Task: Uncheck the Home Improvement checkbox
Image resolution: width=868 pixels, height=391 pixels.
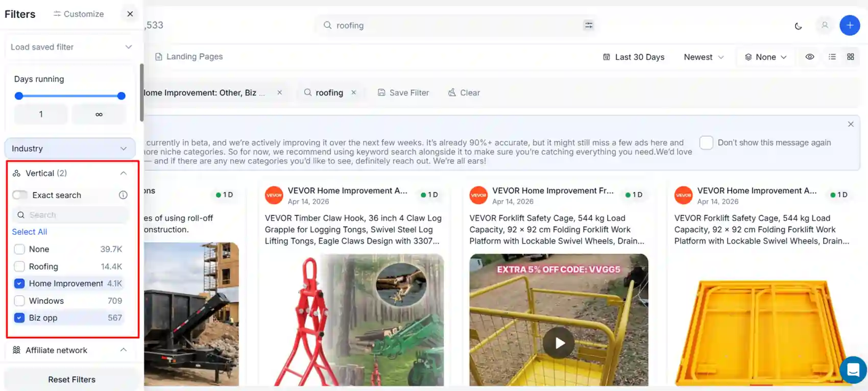Action: (19, 283)
